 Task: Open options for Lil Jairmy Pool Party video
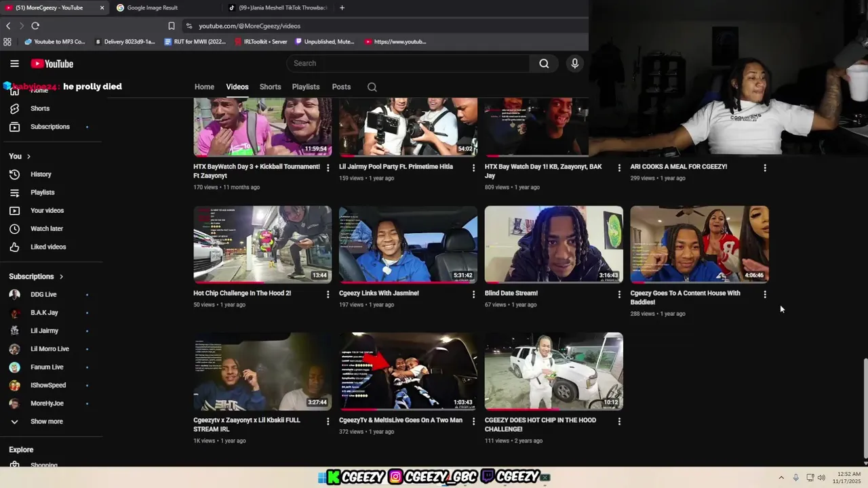click(473, 167)
